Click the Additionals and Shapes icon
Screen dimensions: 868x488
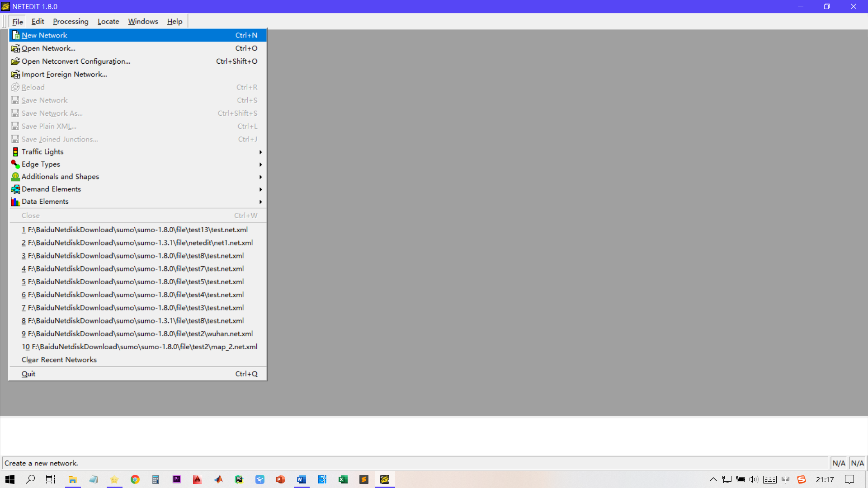click(15, 177)
